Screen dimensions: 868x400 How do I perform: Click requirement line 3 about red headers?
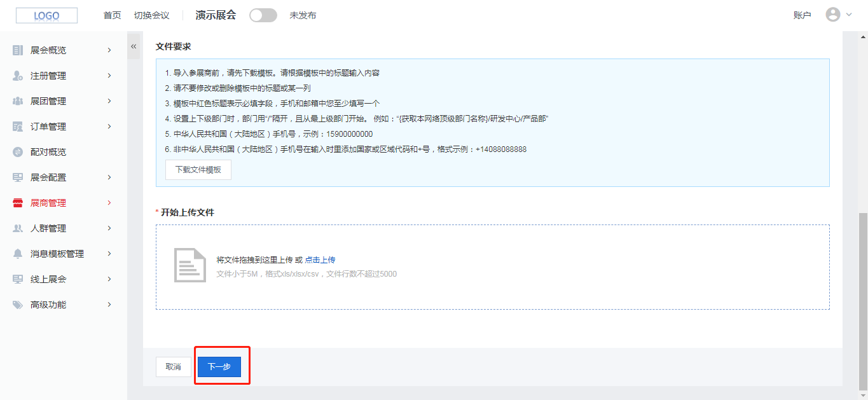point(272,104)
